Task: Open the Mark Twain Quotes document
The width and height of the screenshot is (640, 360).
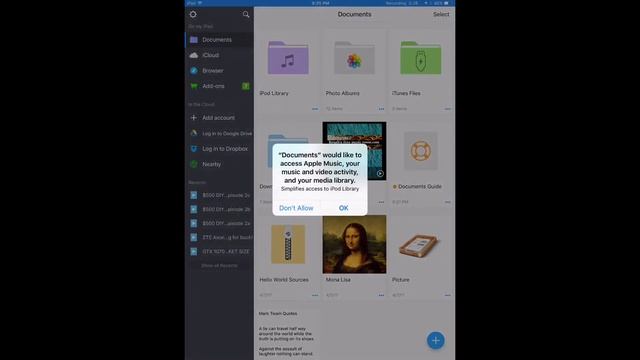Action: pos(287,334)
